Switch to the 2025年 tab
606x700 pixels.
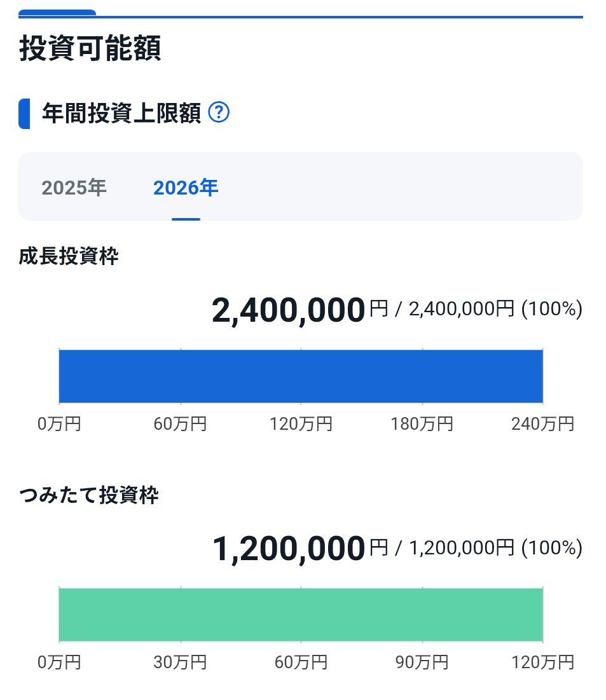coord(73,187)
